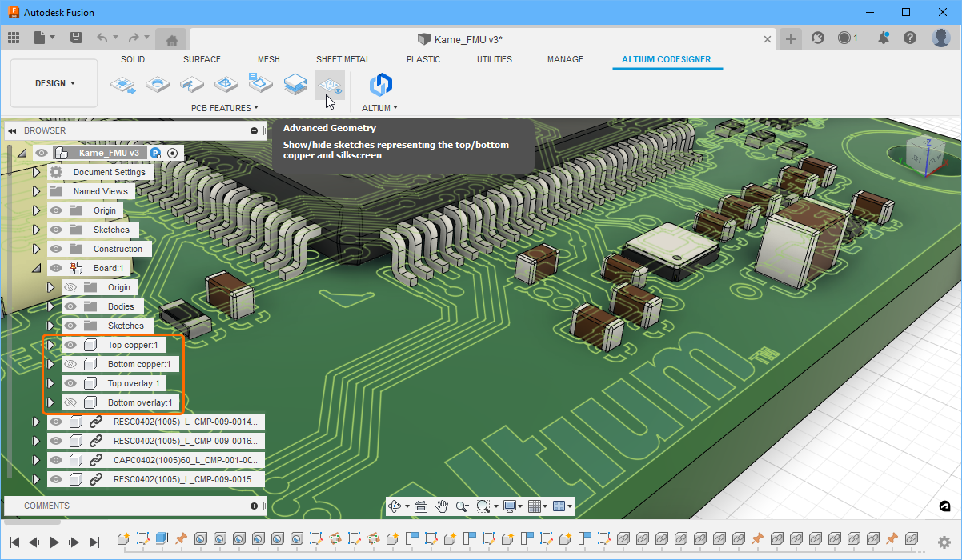The height and width of the screenshot is (560, 962).
Task: Open the ALTIUM panel dropdown
Action: pos(380,108)
